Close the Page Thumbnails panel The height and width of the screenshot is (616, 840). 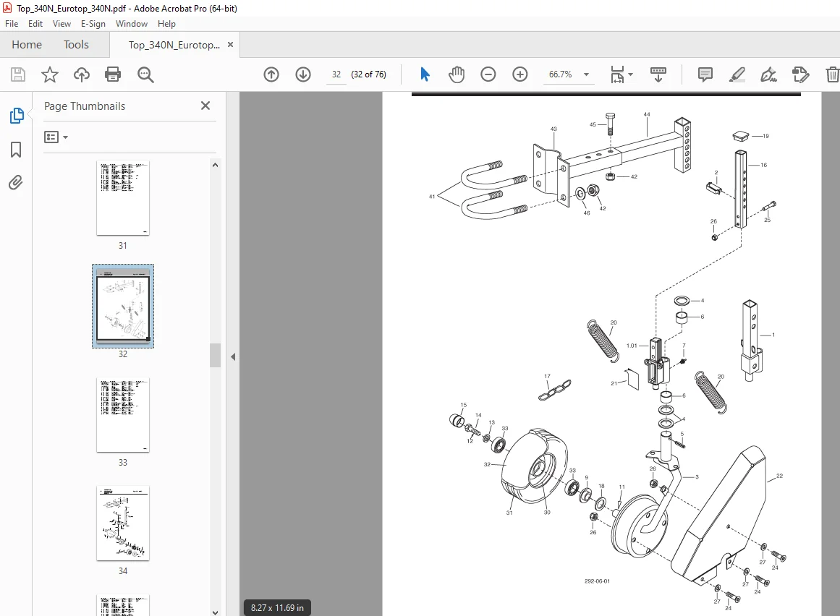pos(205,106)
